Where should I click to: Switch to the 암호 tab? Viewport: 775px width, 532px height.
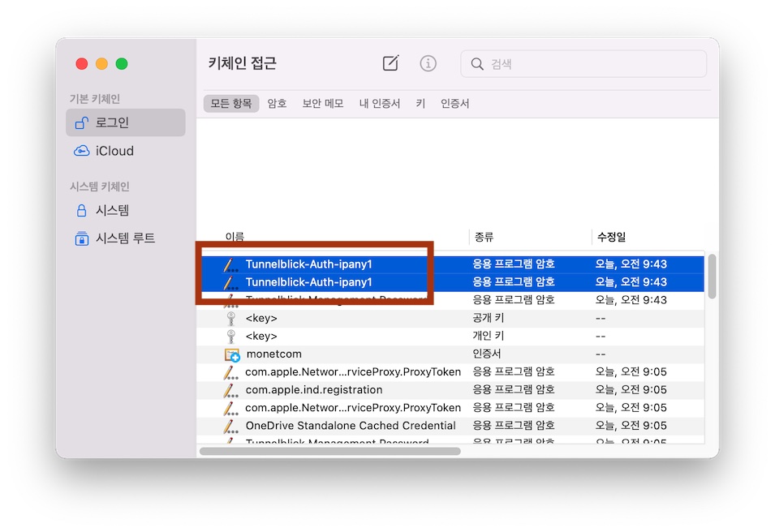pos(277,104)
